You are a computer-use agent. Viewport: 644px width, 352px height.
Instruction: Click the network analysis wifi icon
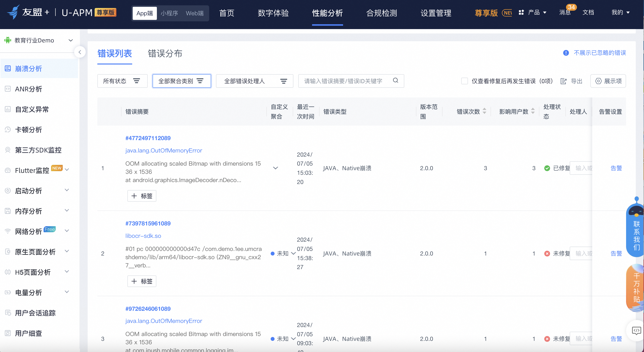pyautogui.click(x=8, y=231)
